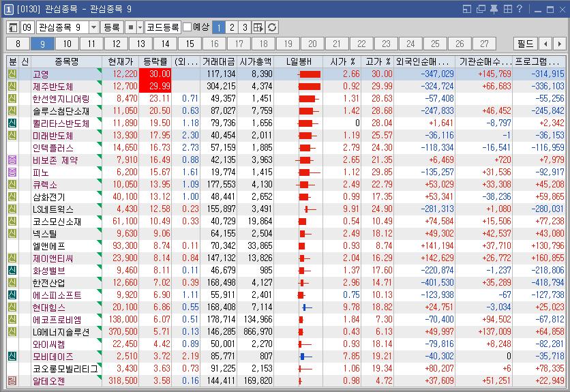Click the 종목명 column header
Screen dimensions: 570x392
point(67,61)
